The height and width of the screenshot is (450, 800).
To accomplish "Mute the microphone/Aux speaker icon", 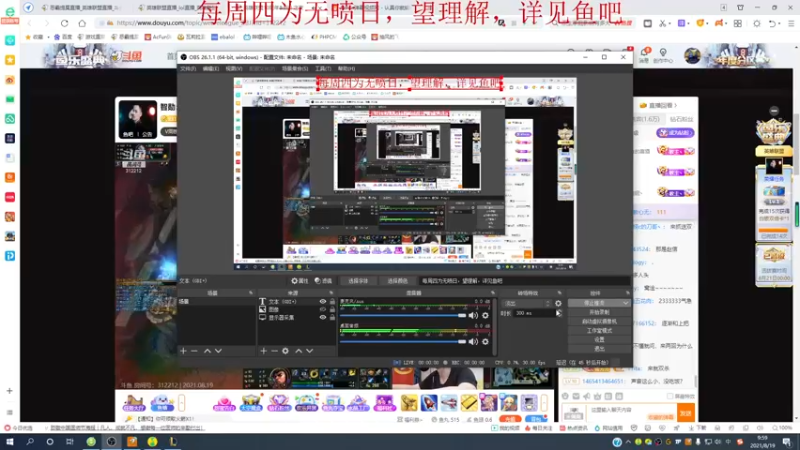I will pyautogui.click(x=473, y=315).
